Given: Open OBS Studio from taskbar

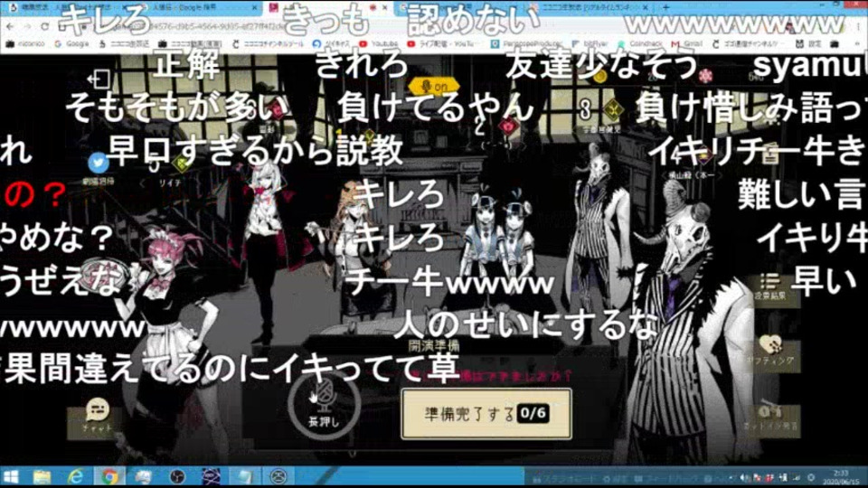Looking at the screenshot, I should 177,476.
